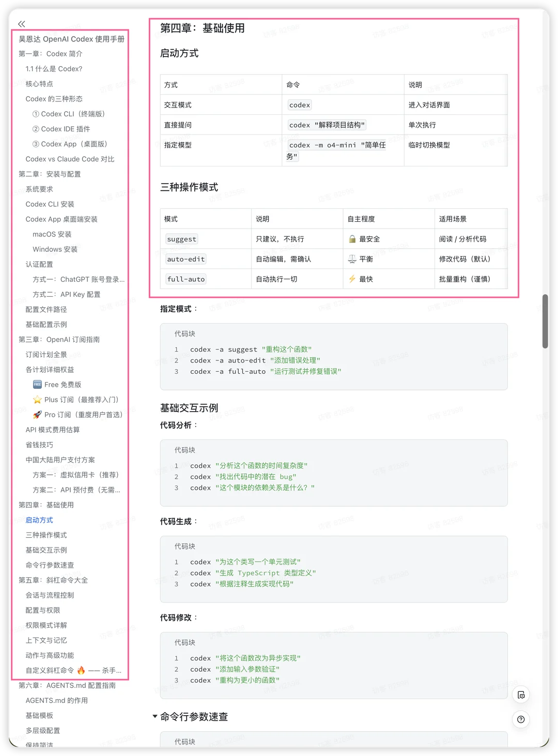
Task: Click code line codex "生成 TypeScript 类型定义"
Action: click(253, 573)
